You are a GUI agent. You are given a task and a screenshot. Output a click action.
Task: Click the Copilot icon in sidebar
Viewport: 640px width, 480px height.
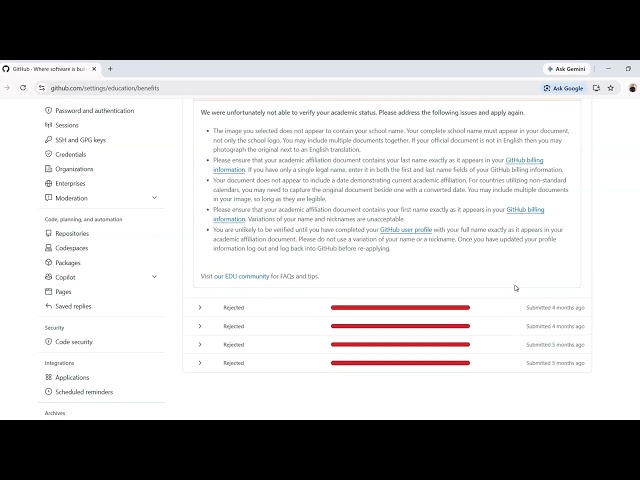49,277
